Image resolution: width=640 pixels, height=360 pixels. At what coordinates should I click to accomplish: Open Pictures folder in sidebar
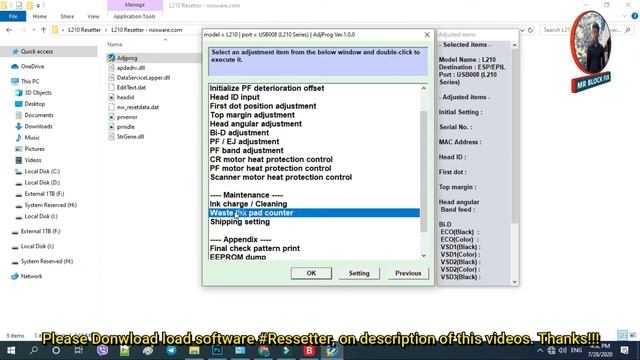pos(34,149)
